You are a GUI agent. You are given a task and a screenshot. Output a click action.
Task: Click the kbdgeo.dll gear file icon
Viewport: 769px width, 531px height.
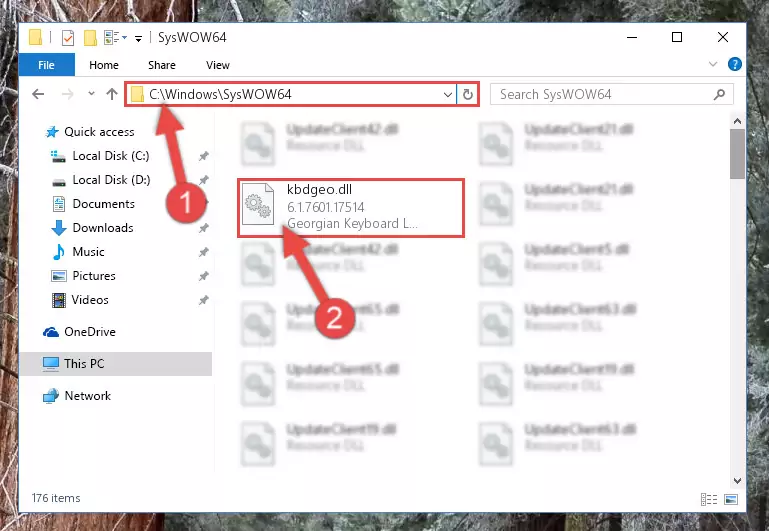pos(258,204)
